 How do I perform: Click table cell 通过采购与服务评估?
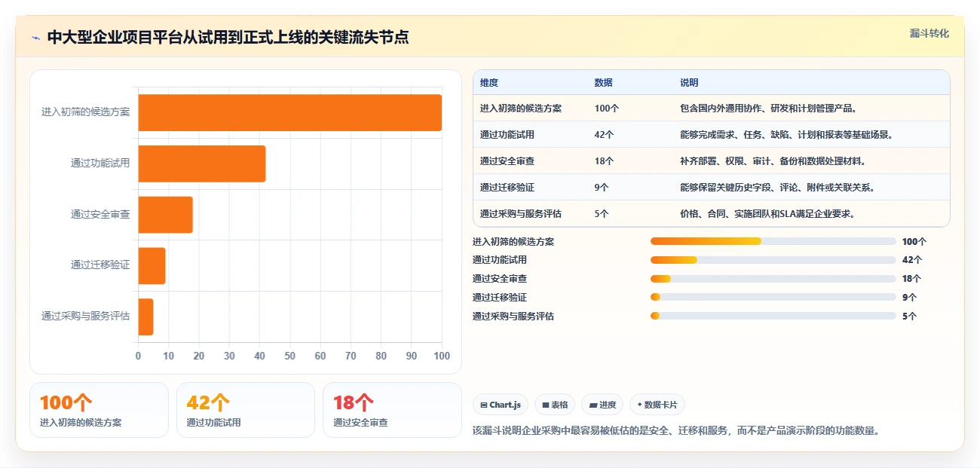coord(521,214)
